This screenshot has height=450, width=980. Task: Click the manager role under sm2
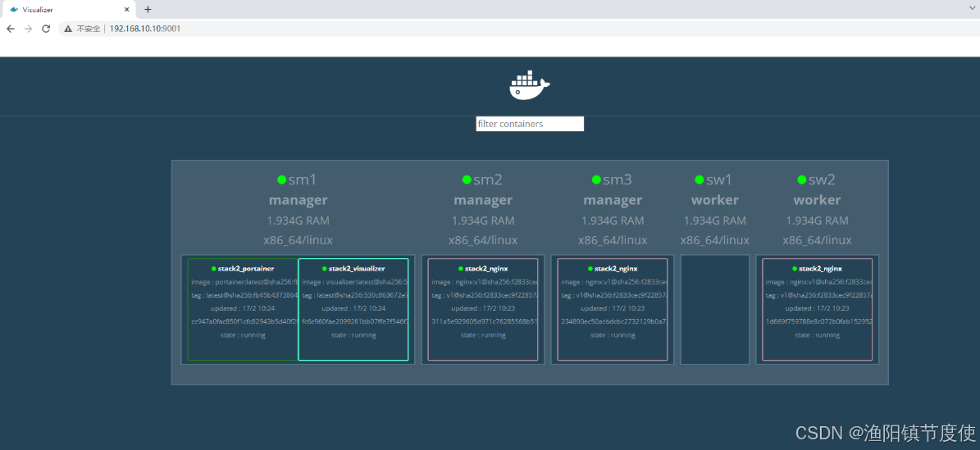pyautogui.click(x=483, y=200)
